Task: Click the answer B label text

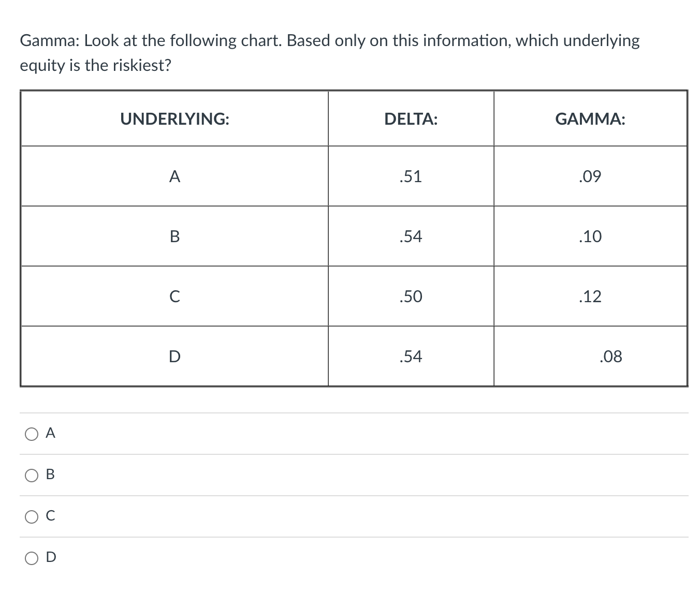Action: [50, 474]
